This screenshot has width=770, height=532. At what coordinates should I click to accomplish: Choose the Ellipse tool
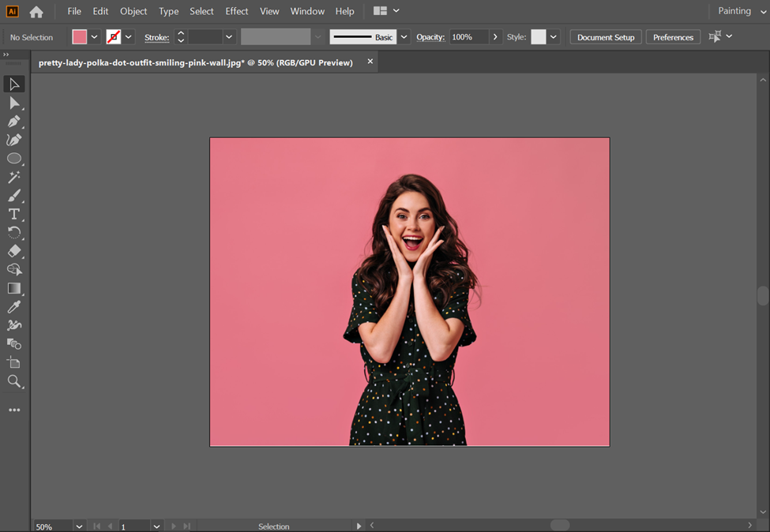click(x=14, y=159)
